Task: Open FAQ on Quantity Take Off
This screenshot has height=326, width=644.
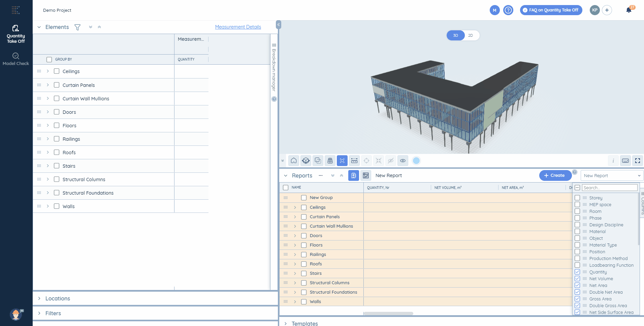Action: (551, 10)
